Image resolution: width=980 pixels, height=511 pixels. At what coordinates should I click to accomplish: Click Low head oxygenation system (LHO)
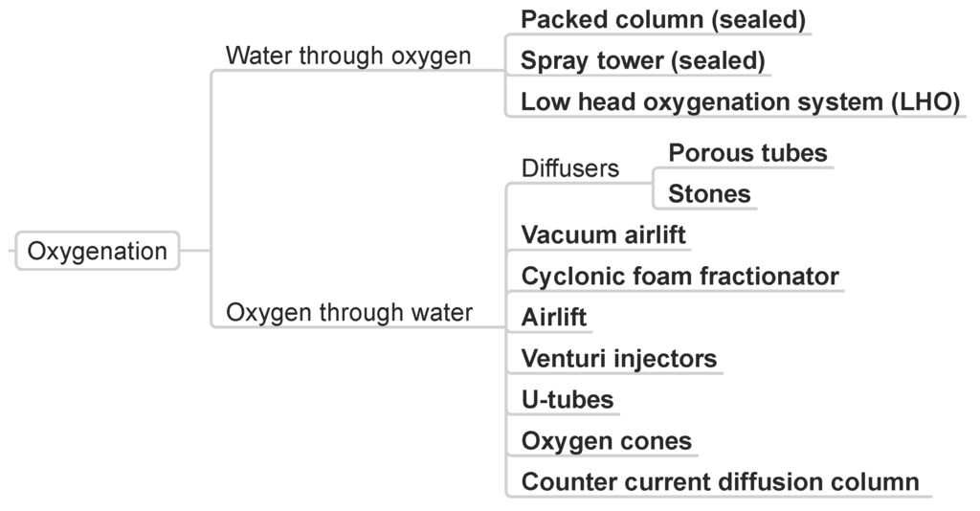739,102
